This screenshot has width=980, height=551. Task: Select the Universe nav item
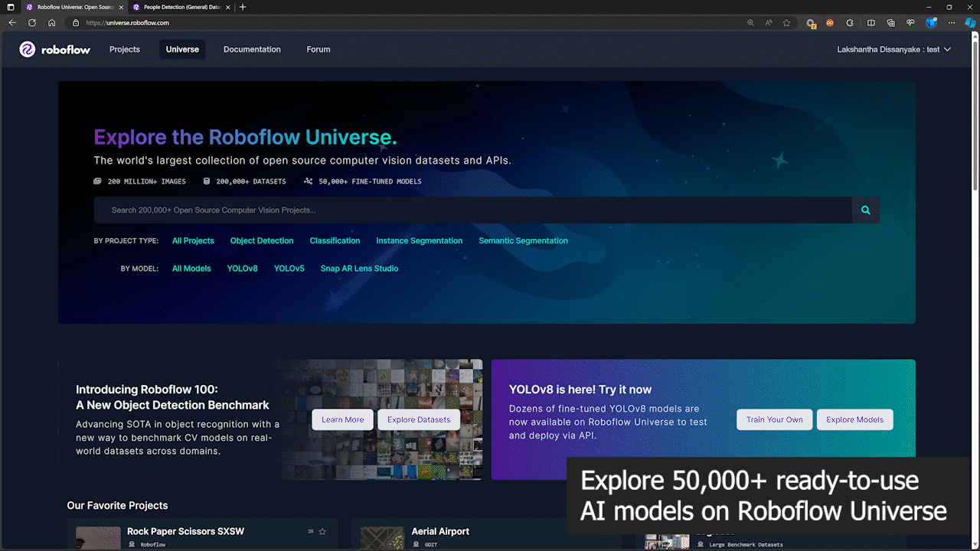click(182, 50)
